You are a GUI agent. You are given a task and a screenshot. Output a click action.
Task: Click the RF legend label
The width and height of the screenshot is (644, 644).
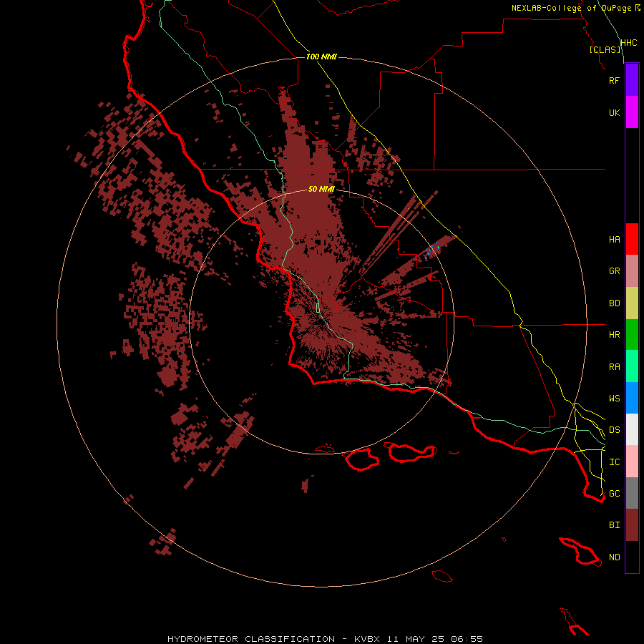(x=614, y=80)
